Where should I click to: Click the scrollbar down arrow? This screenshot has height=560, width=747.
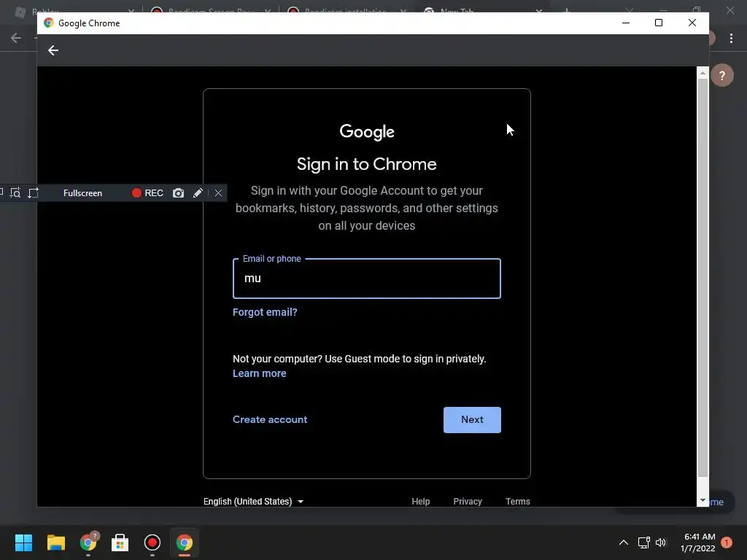[703, 500]
